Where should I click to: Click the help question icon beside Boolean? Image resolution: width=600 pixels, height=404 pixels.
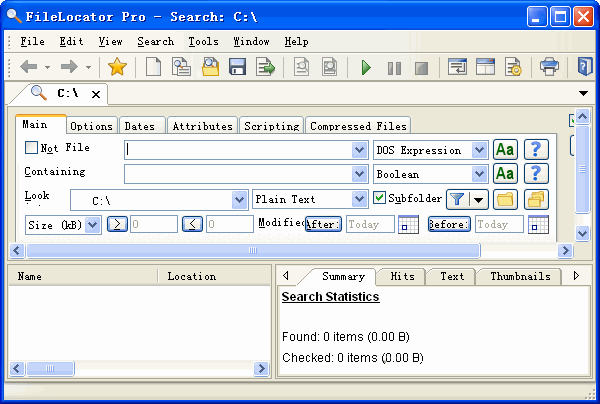click(x=538, y=174)
